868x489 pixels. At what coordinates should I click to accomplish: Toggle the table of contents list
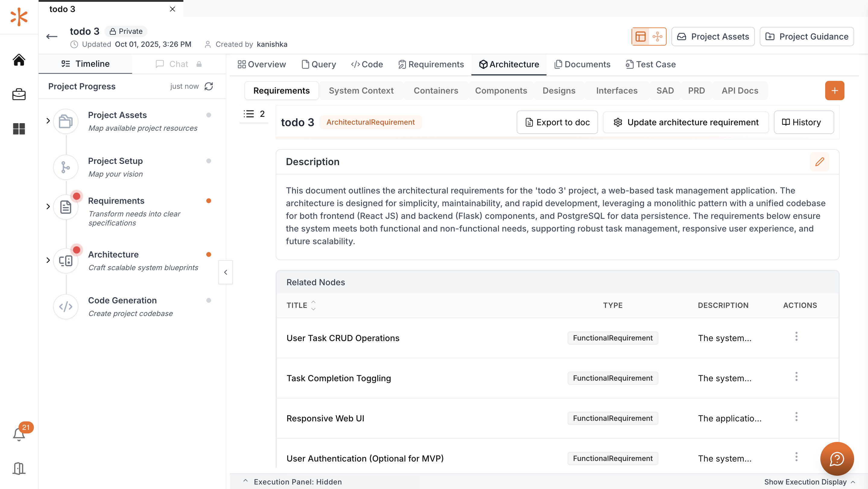[x=254, y=114]
